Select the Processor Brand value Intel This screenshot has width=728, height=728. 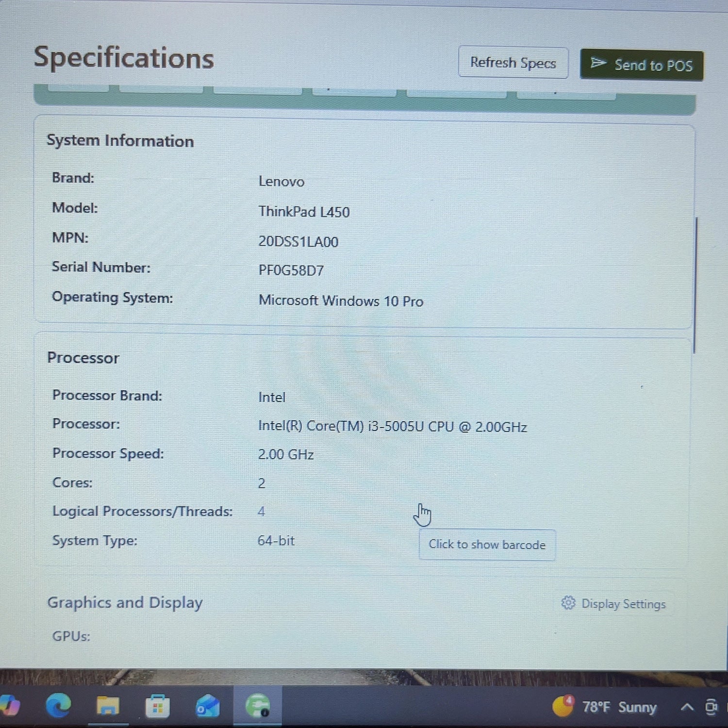271,397
